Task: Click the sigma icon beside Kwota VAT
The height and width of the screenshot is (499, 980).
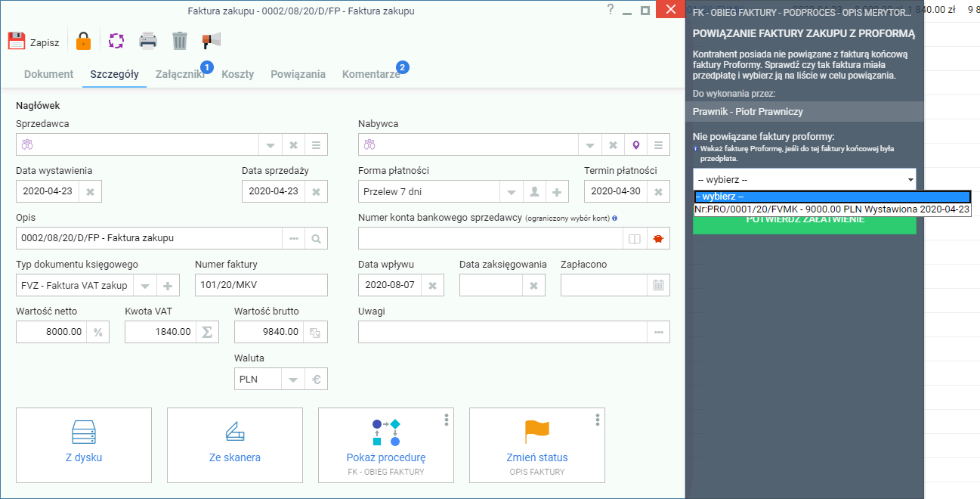Action: coord(207,332)
